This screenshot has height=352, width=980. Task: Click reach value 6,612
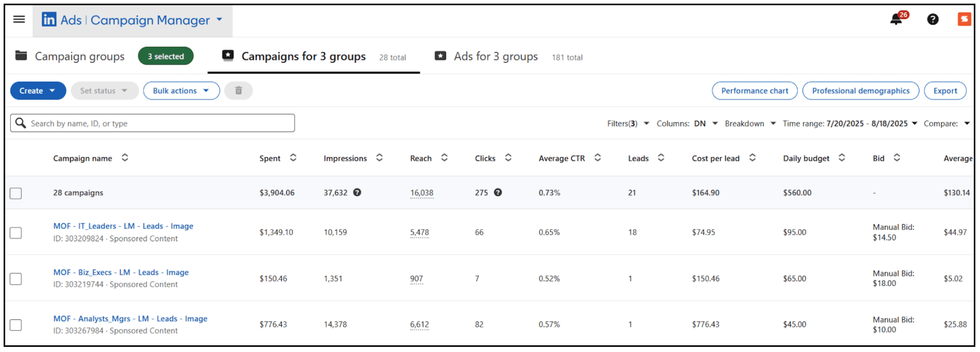click(420, 325)
